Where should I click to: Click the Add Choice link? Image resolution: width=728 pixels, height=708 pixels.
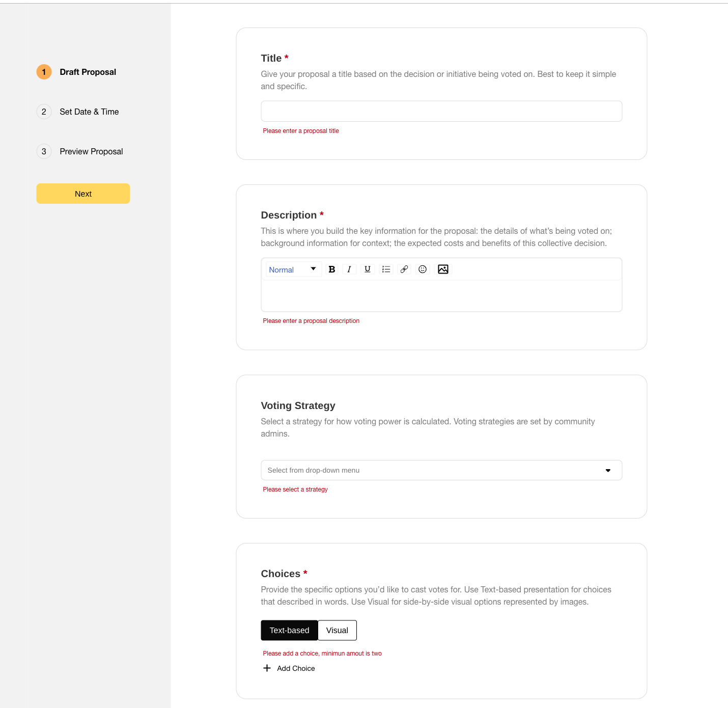tap(296, 668)
